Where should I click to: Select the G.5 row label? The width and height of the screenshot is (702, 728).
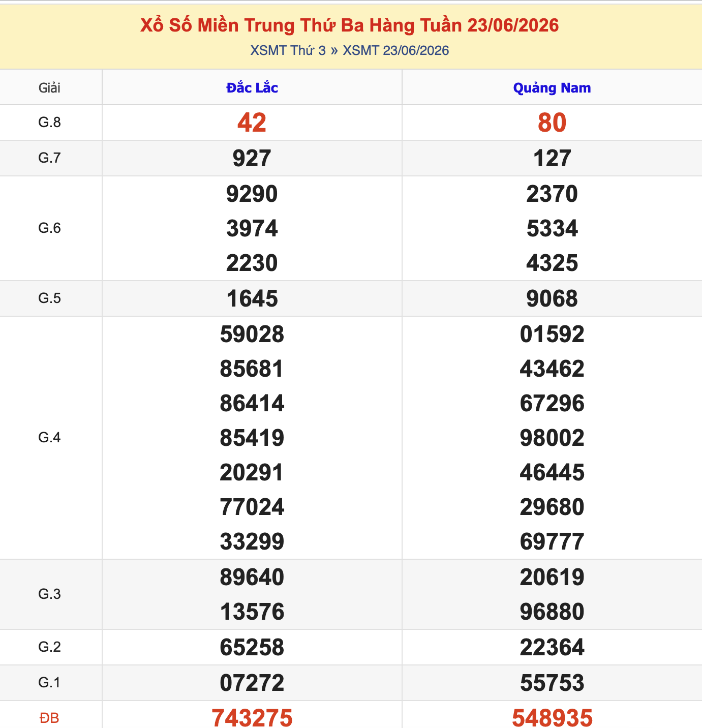pos(49,298)
